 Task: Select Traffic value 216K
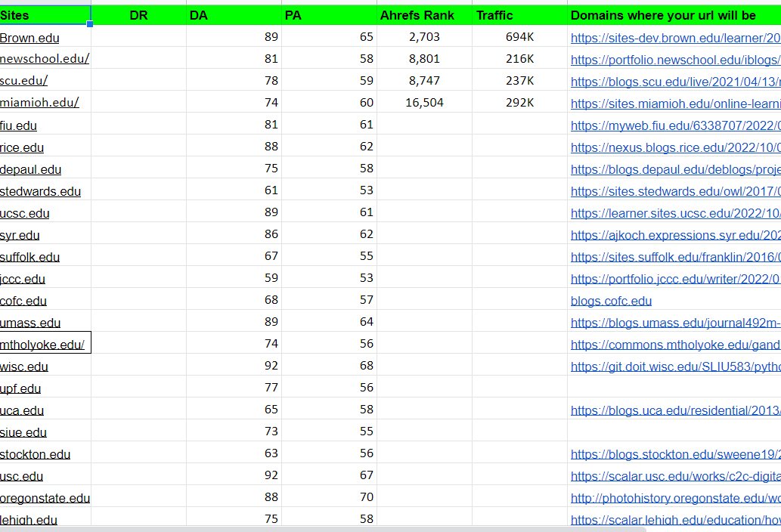coord(519,59)
